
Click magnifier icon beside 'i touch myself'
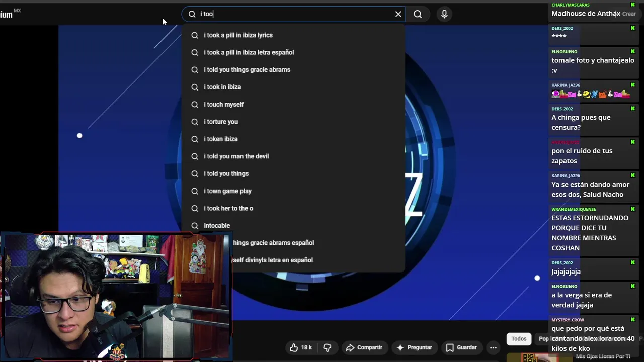click(195, 105)
